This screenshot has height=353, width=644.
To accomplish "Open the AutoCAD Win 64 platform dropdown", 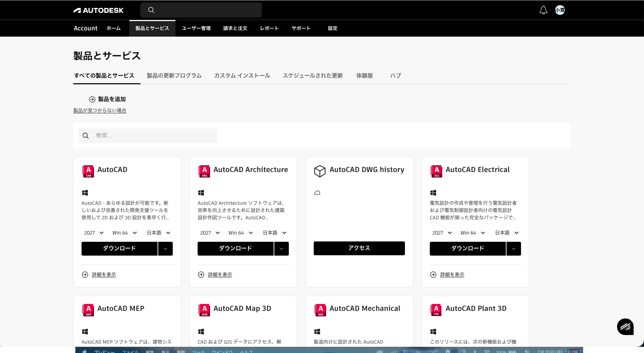I will 124,233.
